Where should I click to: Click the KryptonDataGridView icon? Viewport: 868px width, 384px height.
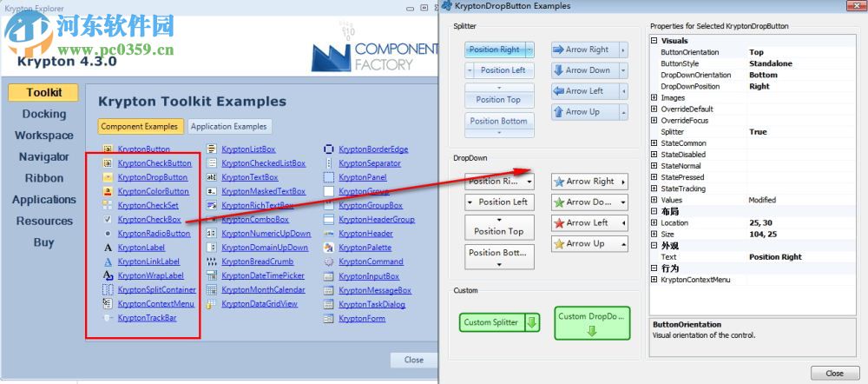(x=212, y=304)
